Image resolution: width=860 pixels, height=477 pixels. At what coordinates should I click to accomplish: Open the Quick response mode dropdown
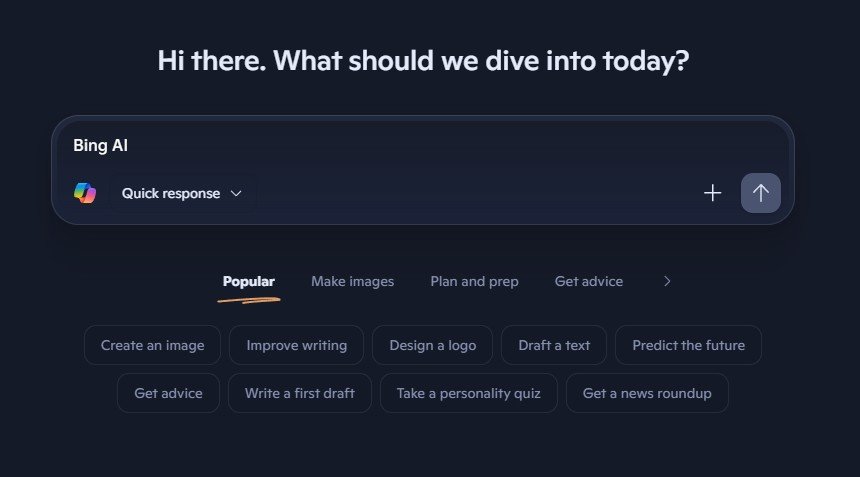(x=182, y=193)
